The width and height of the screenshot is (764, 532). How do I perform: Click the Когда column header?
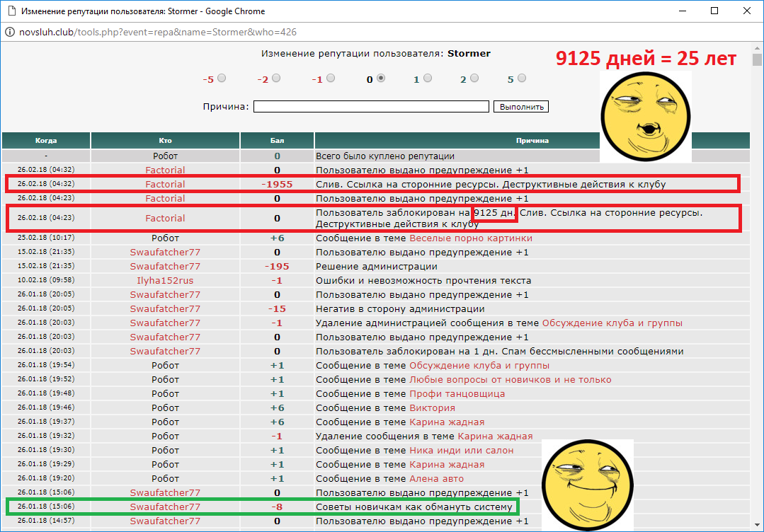click(x=46, y=141)
